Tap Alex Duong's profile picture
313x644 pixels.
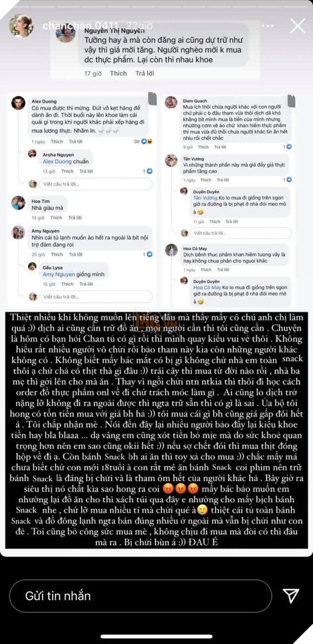tap(18, 103)
